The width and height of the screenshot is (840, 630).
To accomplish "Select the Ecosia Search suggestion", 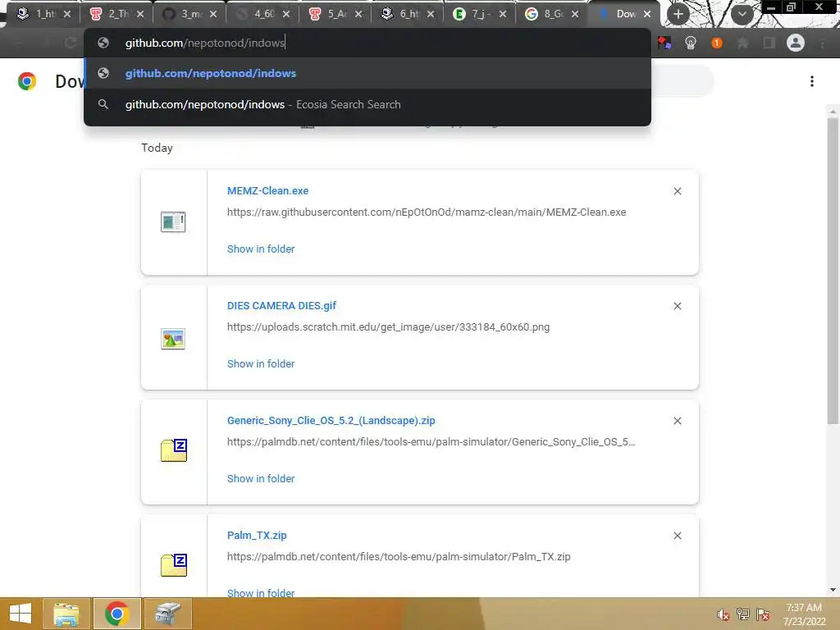I will click(x=367, y=104).
